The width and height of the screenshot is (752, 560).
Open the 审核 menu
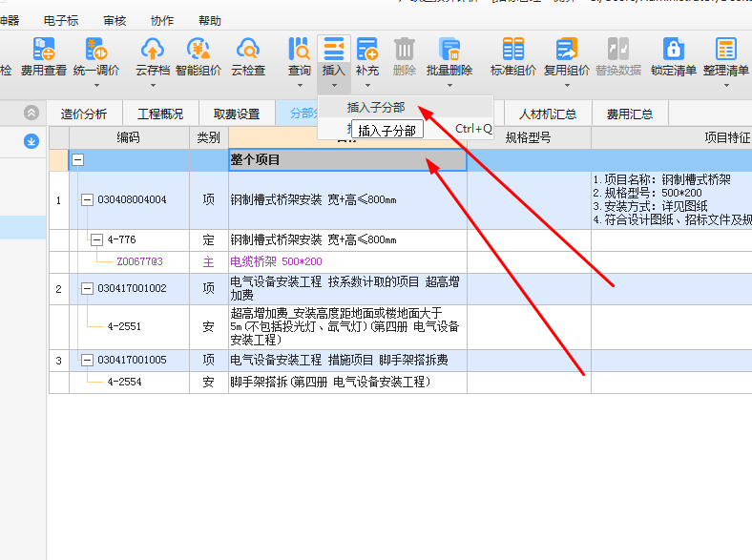click(x=115, y=21)
